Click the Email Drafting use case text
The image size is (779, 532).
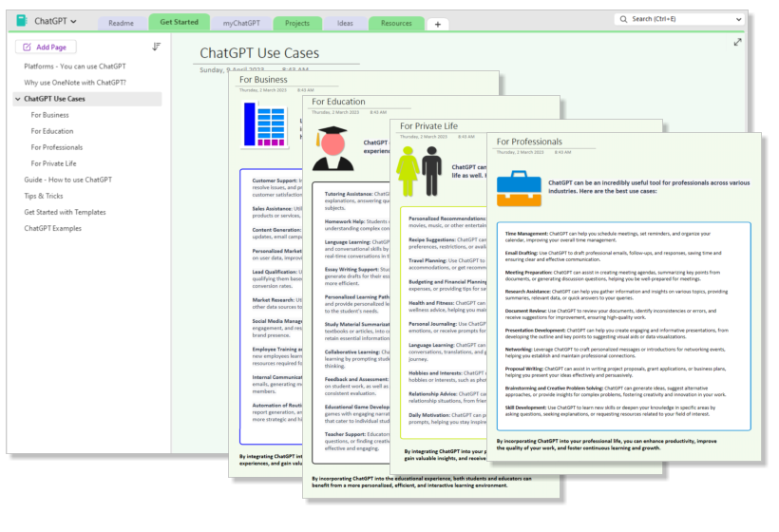613,256
